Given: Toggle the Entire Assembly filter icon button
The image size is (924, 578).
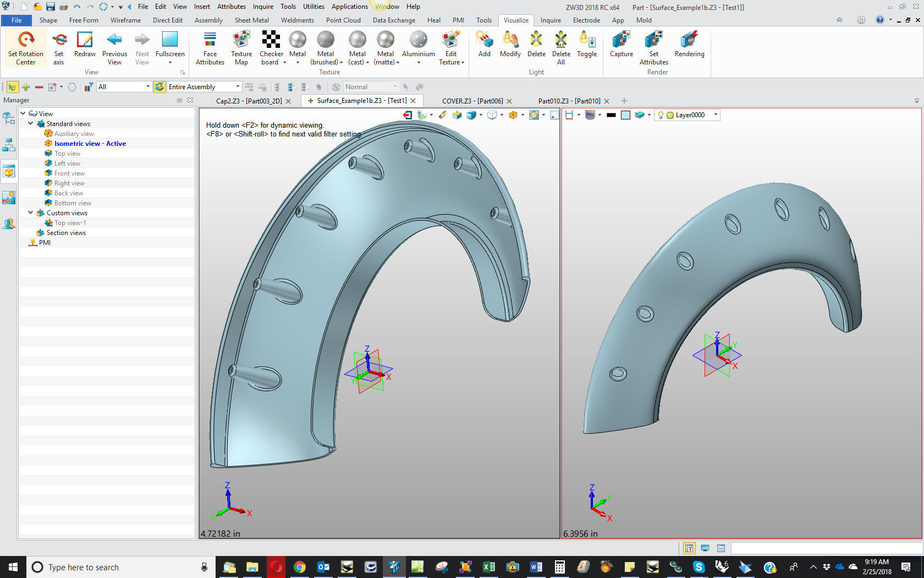Looking at the screenshot, I should 159,87.
